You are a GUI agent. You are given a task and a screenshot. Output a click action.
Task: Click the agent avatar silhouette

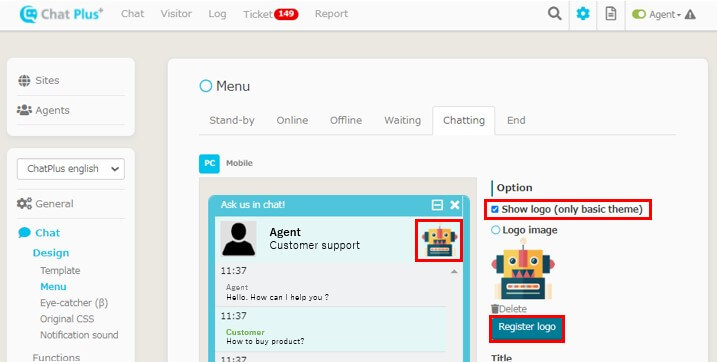(x=238, y=239)
